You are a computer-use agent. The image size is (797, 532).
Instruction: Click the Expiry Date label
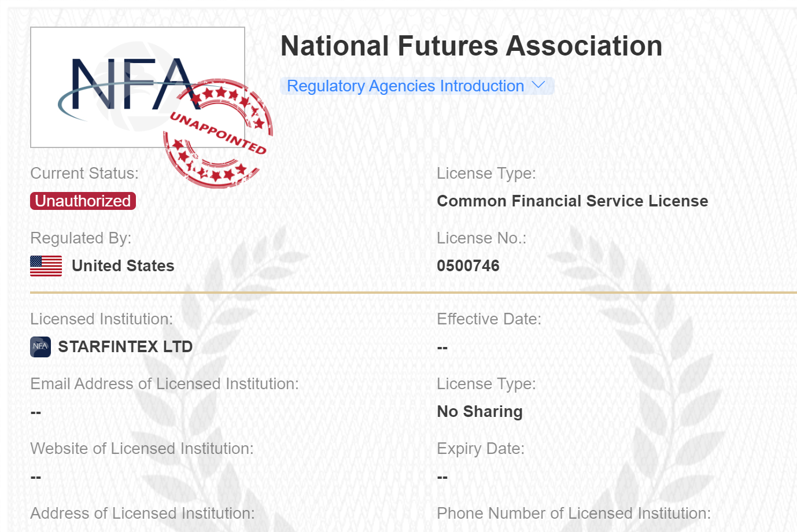[x=481, y=449]
